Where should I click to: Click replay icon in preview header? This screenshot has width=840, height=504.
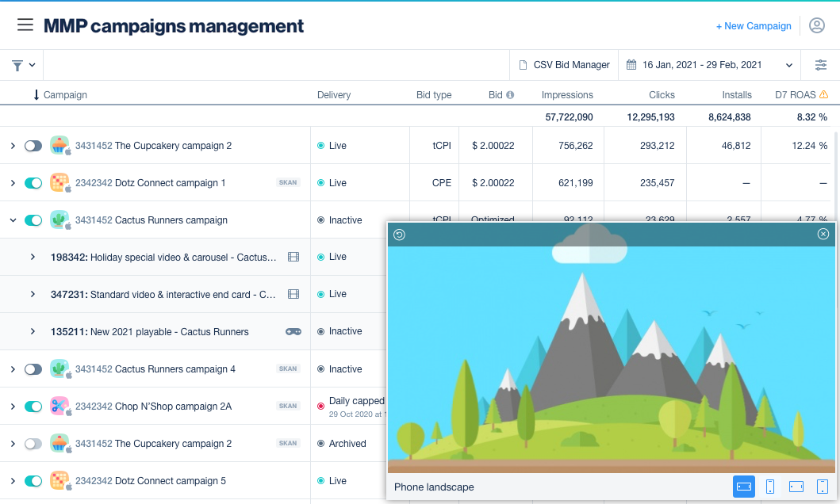(x=400, y=234)
